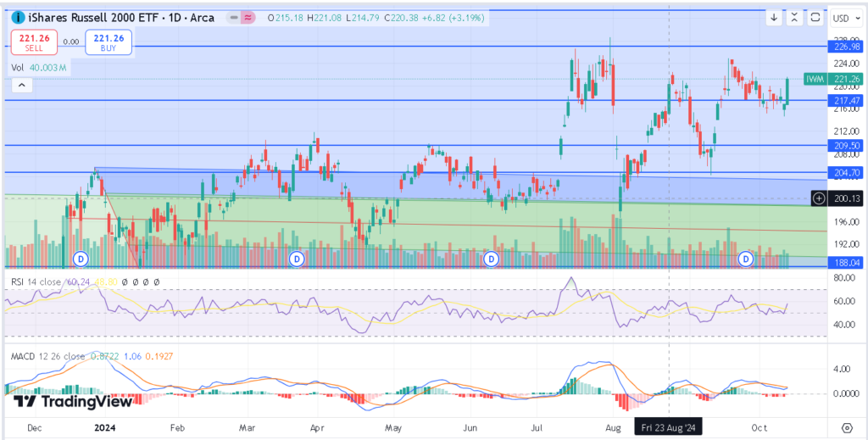Click the green IWM last price tag

point(832,79)
